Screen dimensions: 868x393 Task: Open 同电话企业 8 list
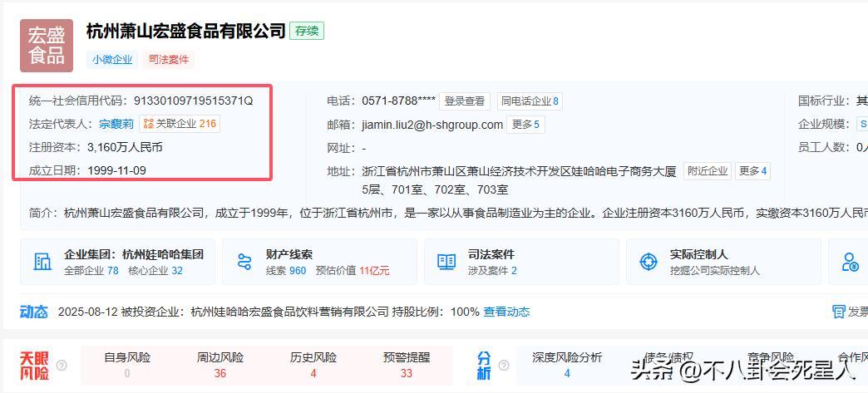click(530, 101)
